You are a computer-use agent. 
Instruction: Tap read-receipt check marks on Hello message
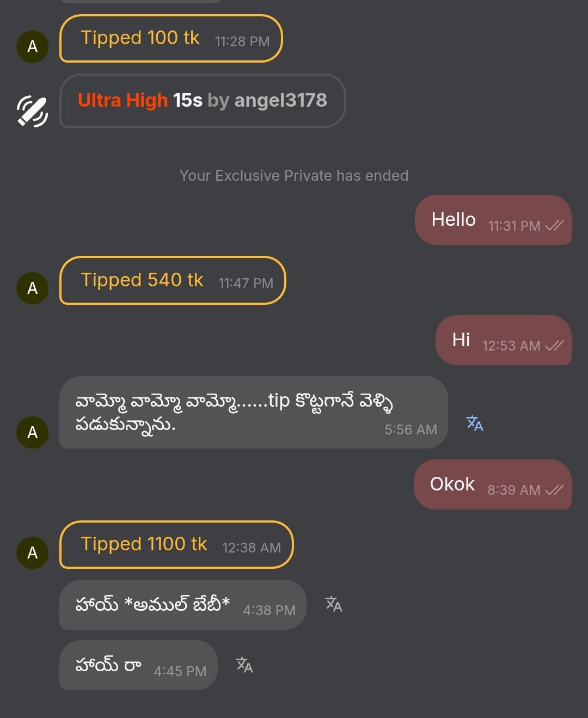click(x=554, y=225)
